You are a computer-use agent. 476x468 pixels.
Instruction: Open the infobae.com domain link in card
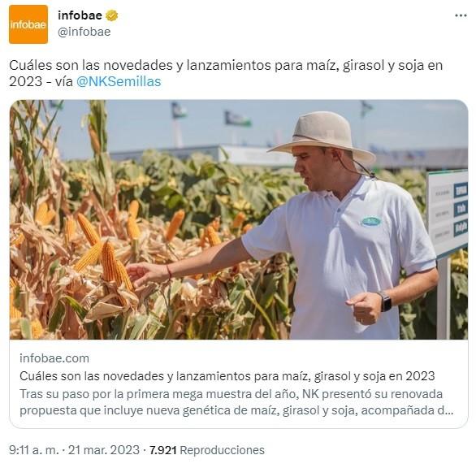click(54, 358)
